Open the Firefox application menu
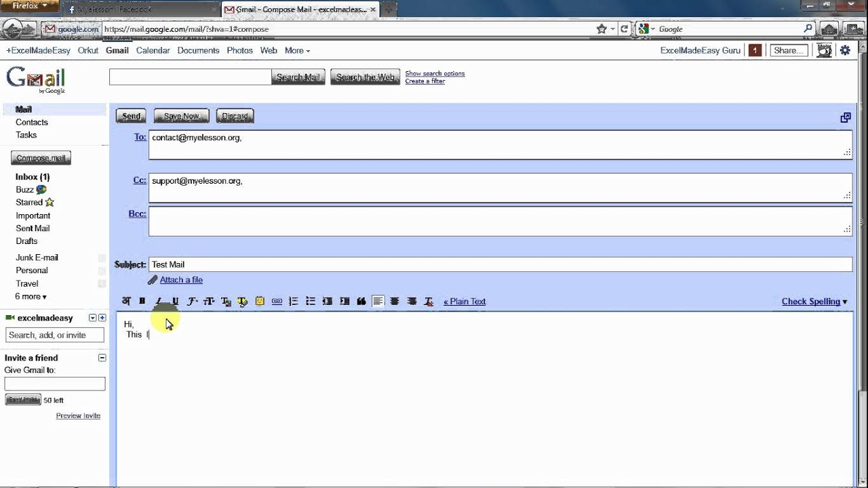 tap(29, 6)
